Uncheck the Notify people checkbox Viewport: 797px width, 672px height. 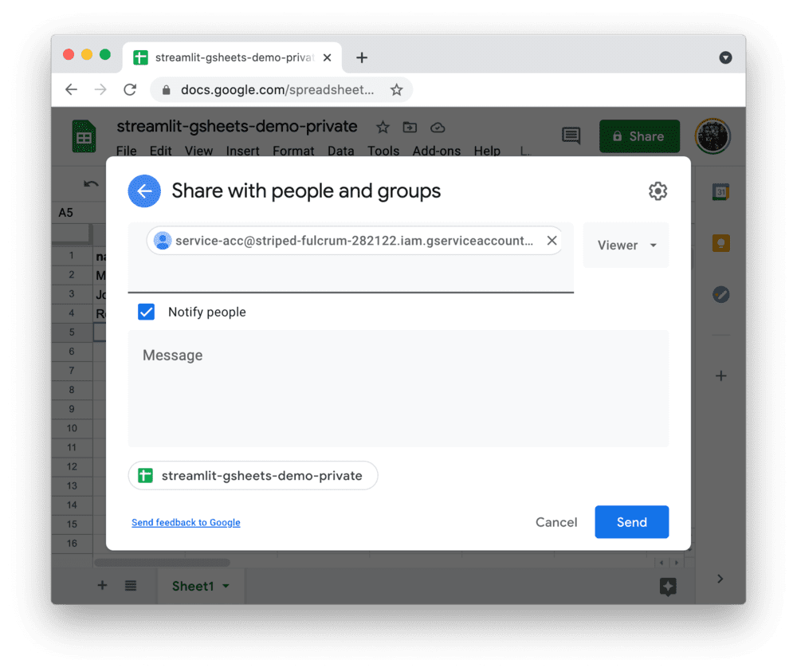(x=146, y=312)
